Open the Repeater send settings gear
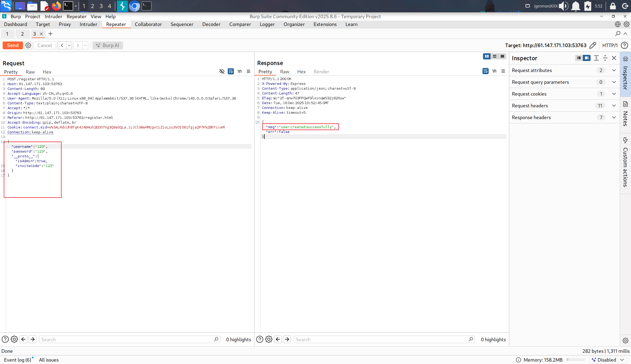Image resolution: width=631 pixels, height=364 pixels. pos(28,45)
